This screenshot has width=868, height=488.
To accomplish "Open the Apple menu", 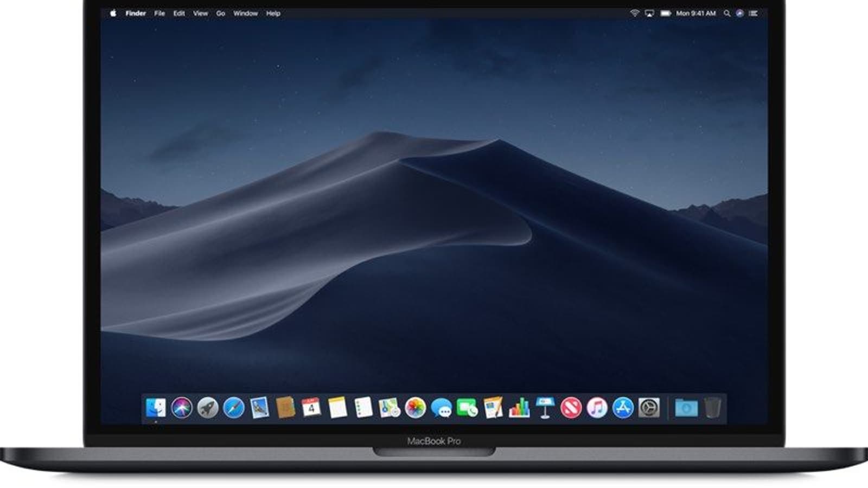I will click(x=113, y=13).
